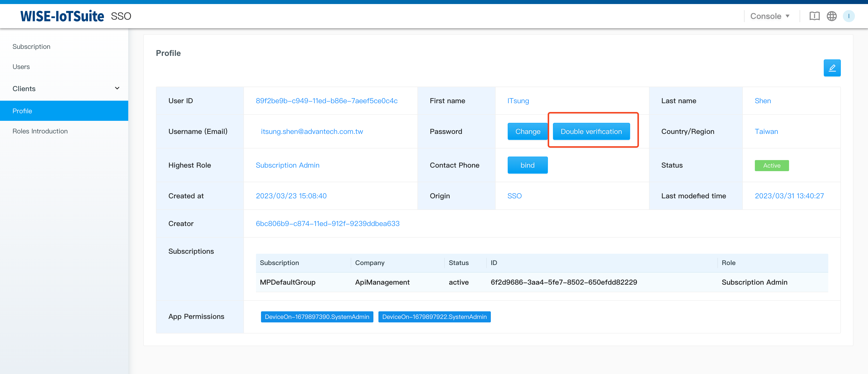Click DeviceOn-1679897922.SystemAdmin permission tag
Screen dimensions: 868x374
coord(434,317)
